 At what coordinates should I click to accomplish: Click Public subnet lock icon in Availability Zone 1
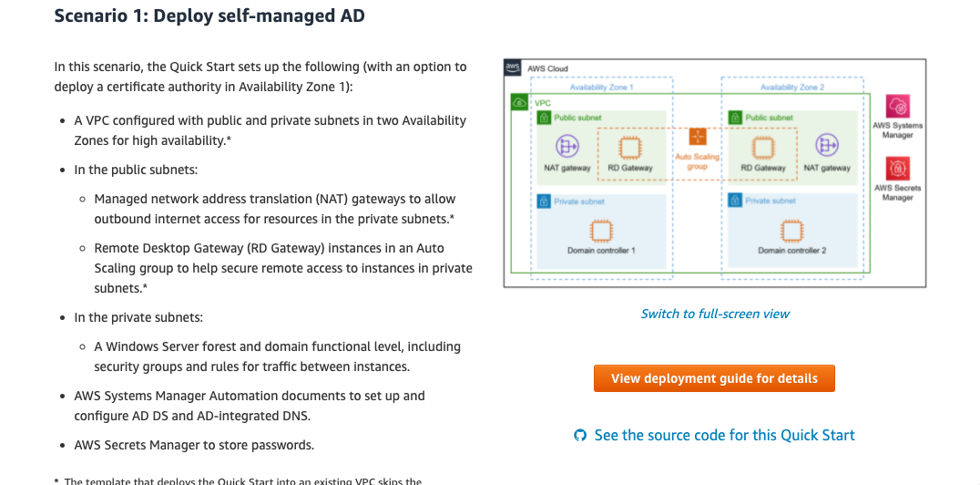point(544,118)
